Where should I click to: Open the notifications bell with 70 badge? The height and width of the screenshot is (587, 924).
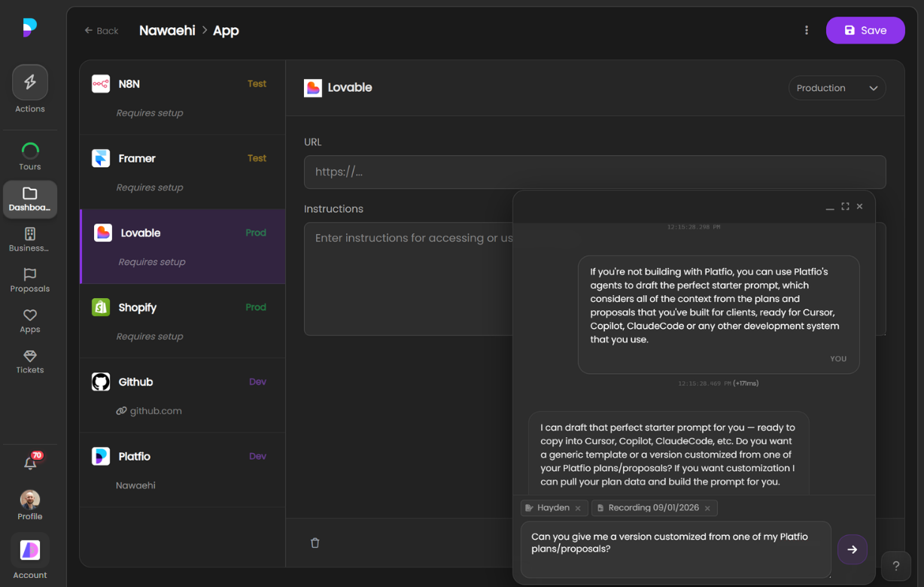30,463
